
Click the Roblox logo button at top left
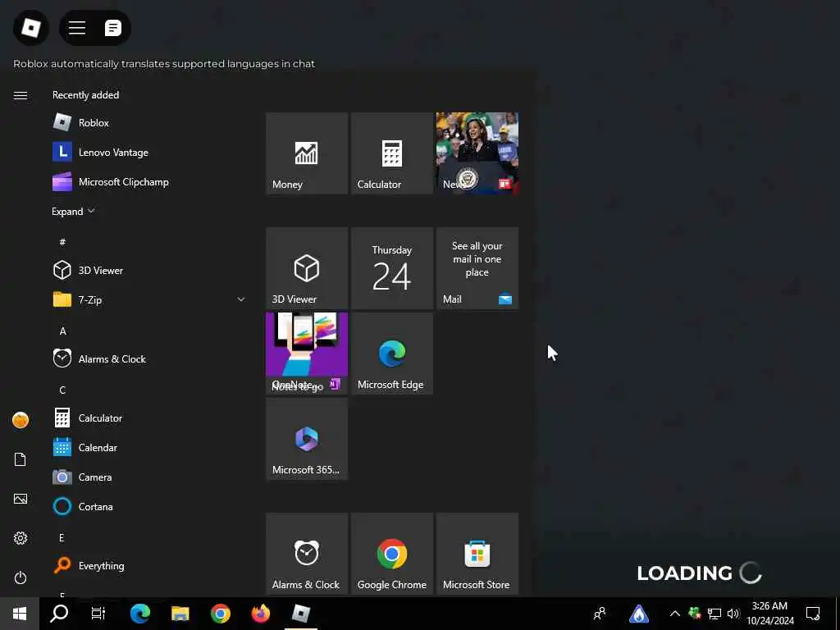(x=31, y=27)
